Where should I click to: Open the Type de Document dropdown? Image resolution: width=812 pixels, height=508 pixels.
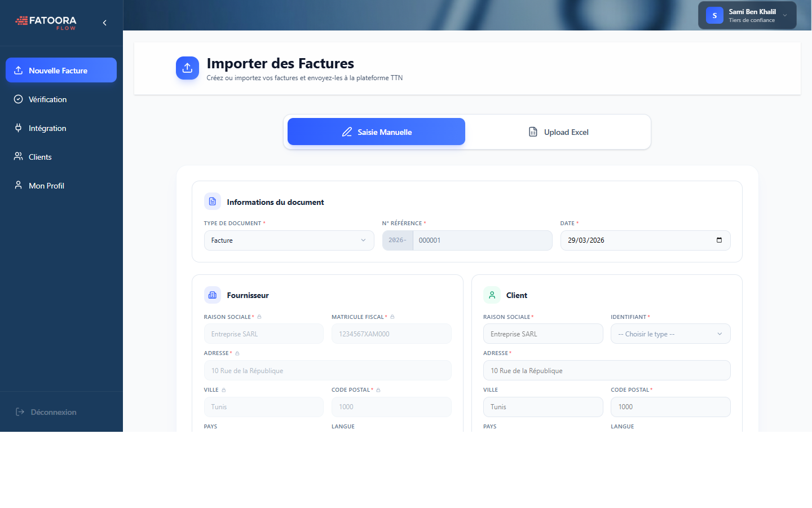[289, 240]
